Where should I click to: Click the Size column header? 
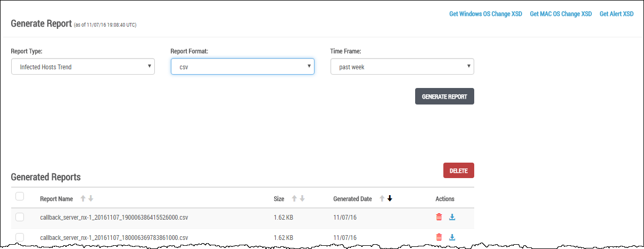tap(279, 199)
